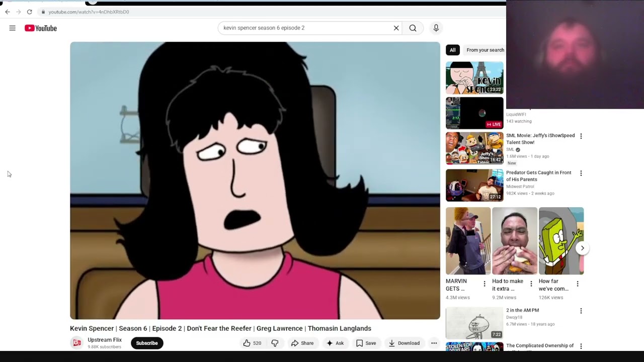The image size is (644, 362).
Task: Show next shorts with right arrow
Action: (x=582, y=248)
